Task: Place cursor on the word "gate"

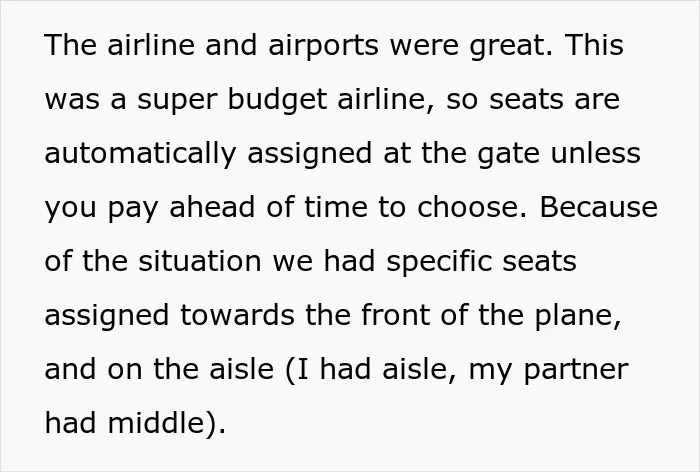Action: (508, 155)
